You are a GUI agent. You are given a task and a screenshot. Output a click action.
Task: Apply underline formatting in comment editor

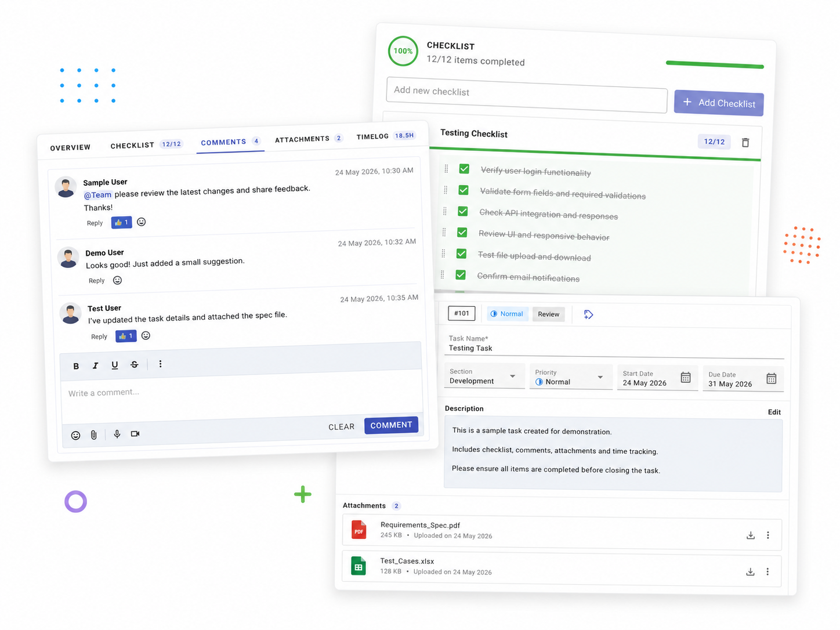tap(115, 365)
